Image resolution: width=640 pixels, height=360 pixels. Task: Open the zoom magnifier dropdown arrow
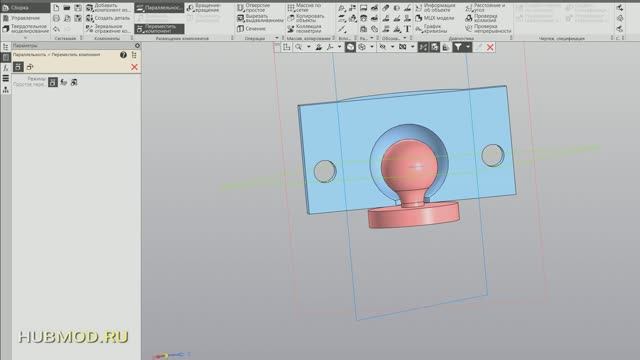coord(309,47)
